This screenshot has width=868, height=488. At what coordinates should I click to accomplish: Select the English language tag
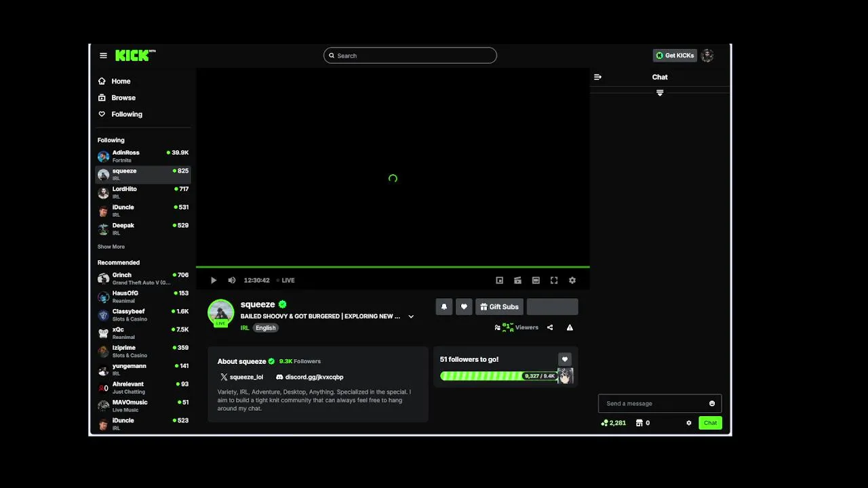[266, 328]
